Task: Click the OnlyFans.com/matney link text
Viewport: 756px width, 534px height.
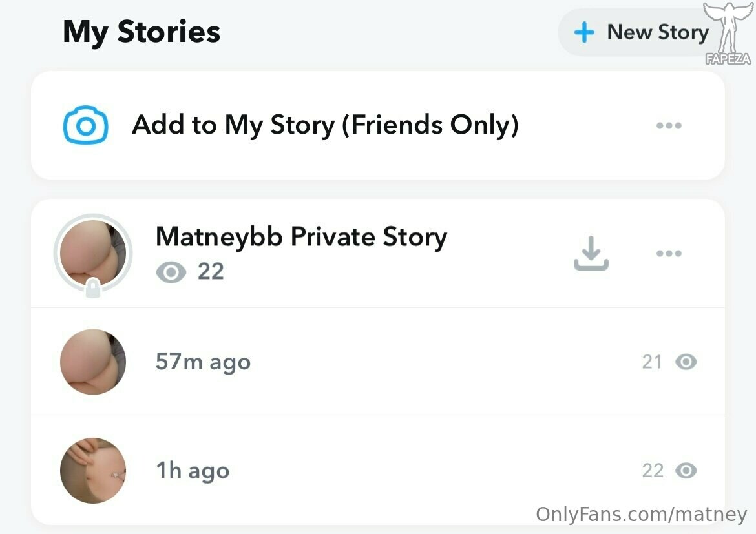Action: [641, 514]
